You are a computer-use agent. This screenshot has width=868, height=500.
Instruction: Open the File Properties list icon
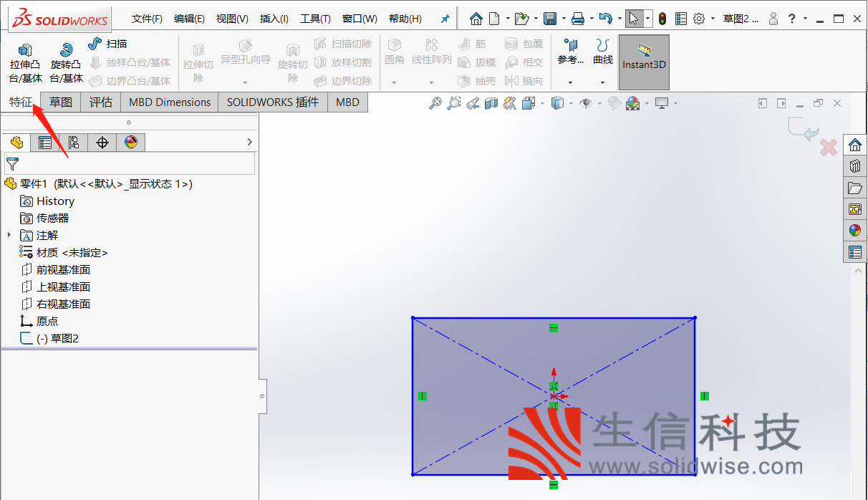point(681,19)
